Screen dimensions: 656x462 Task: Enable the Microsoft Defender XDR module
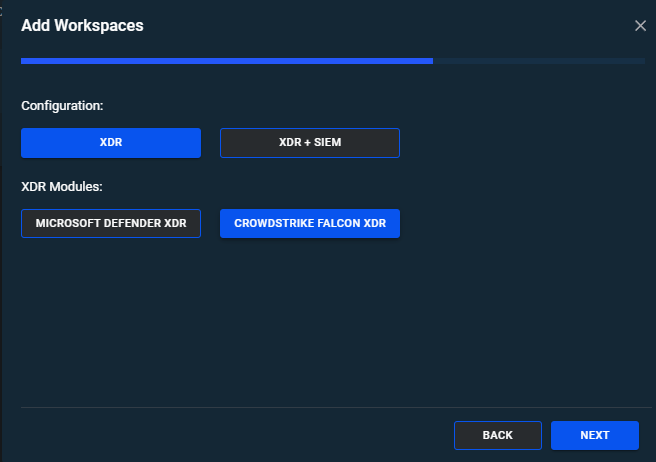111,223
